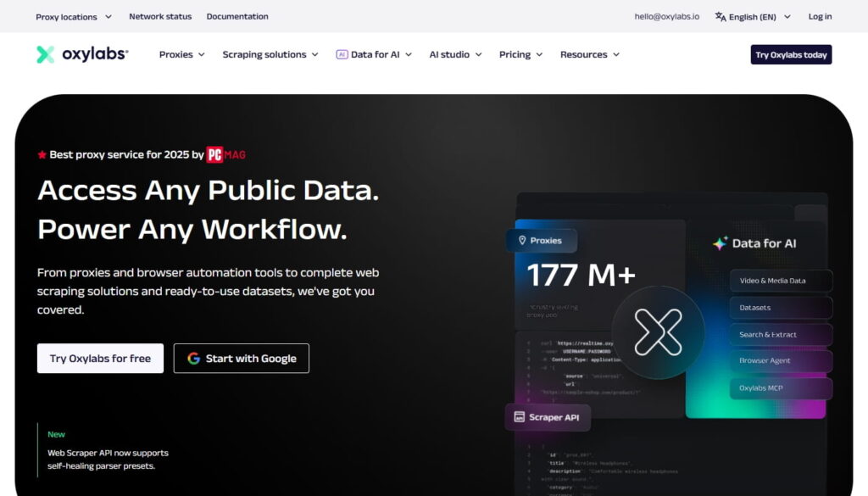
Task: Click the red star award icon
Action: pyautogui.click(x=42, y=155)
